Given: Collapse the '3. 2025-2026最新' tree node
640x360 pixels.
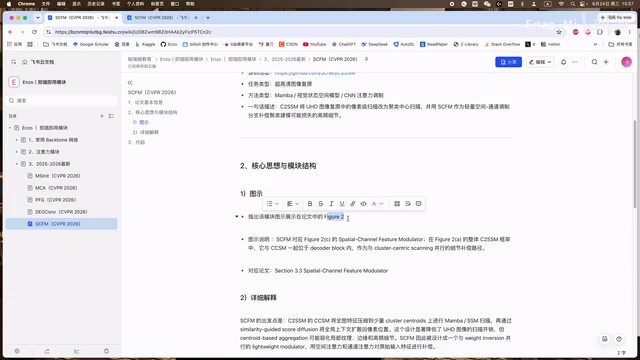Looking at the screenshot, I should point(17,164).
